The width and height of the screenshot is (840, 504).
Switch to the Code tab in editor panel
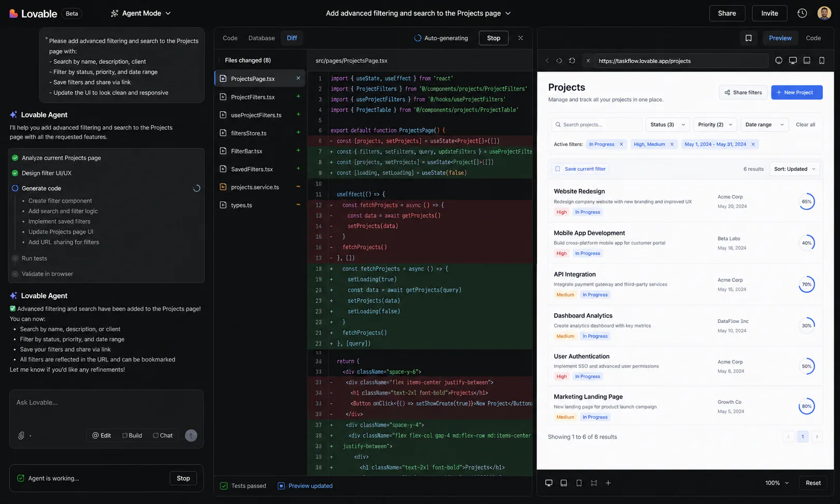point(230,38)
